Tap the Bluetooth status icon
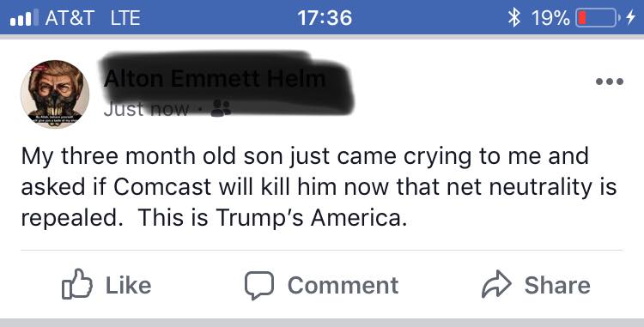Image resolution: width=644 pixels, height=327 pixels. tap(514, 18)
